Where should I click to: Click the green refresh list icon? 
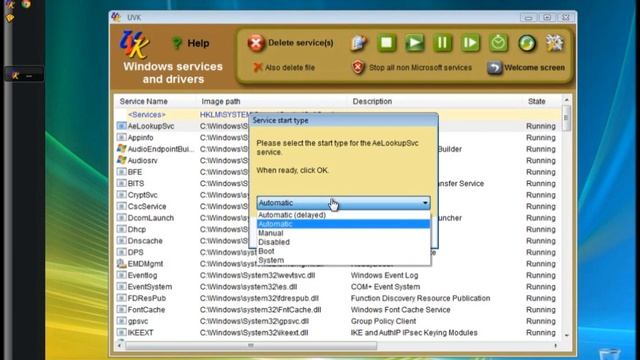pyautogui.click(x=527, y=43)
